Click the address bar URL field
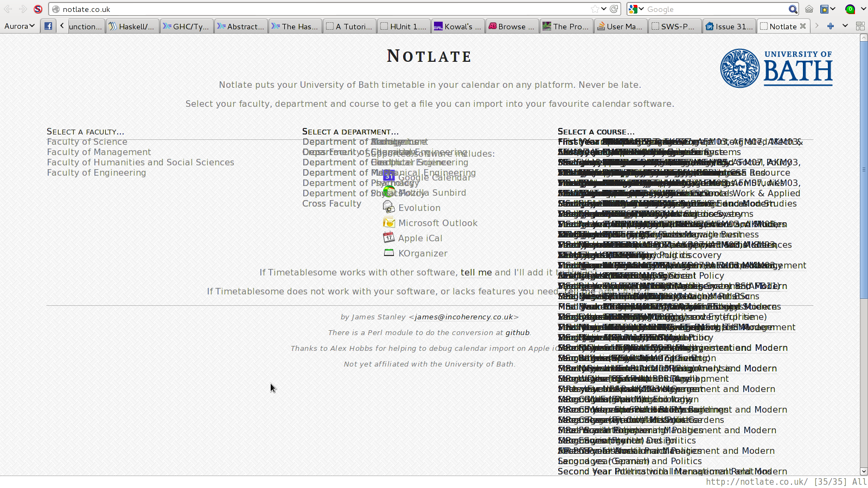The height and width of the screenshot is (488, 868). coord(325,9)
